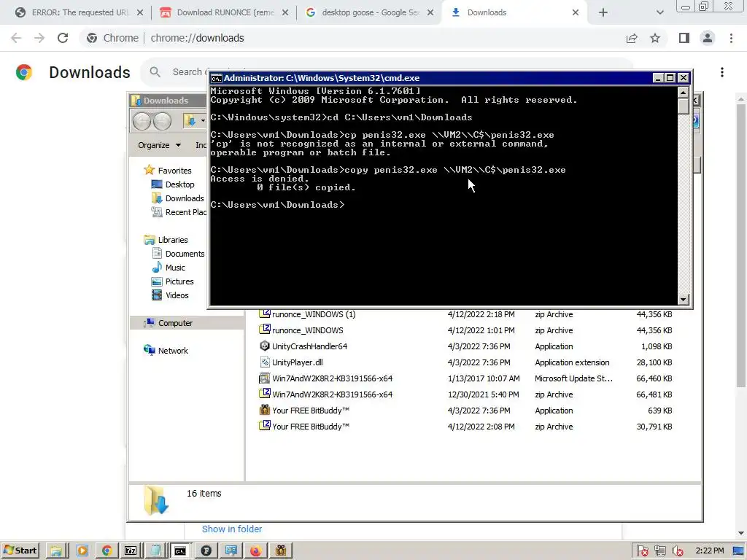
Task: Open Windows Explorer from the taskbar
Action: click(x=56, y=551)
